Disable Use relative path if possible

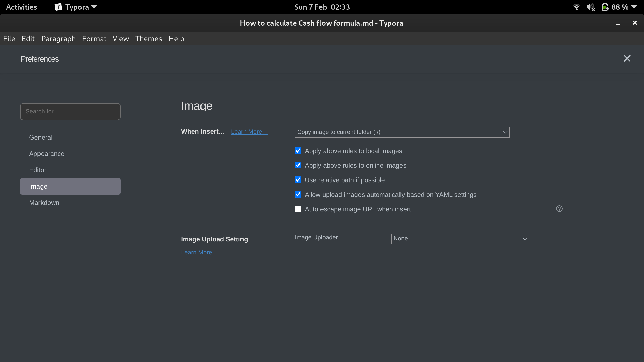tap(298, 180)
